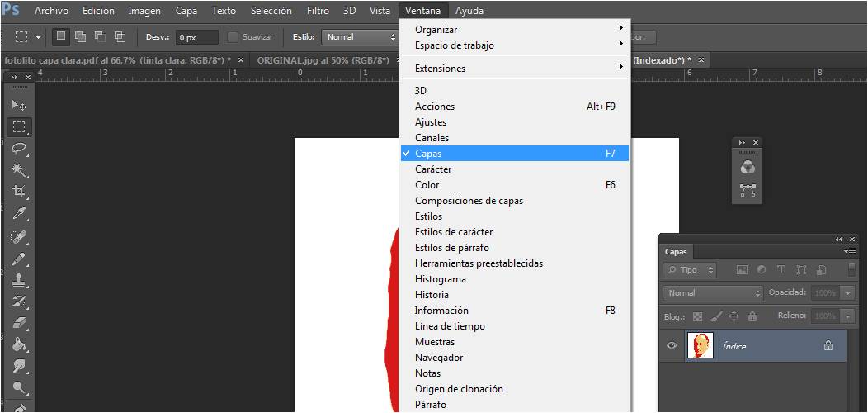The image size is (868, 413).
Task: Select the Healing Brush tool
Action: click(x=19, y=237)
